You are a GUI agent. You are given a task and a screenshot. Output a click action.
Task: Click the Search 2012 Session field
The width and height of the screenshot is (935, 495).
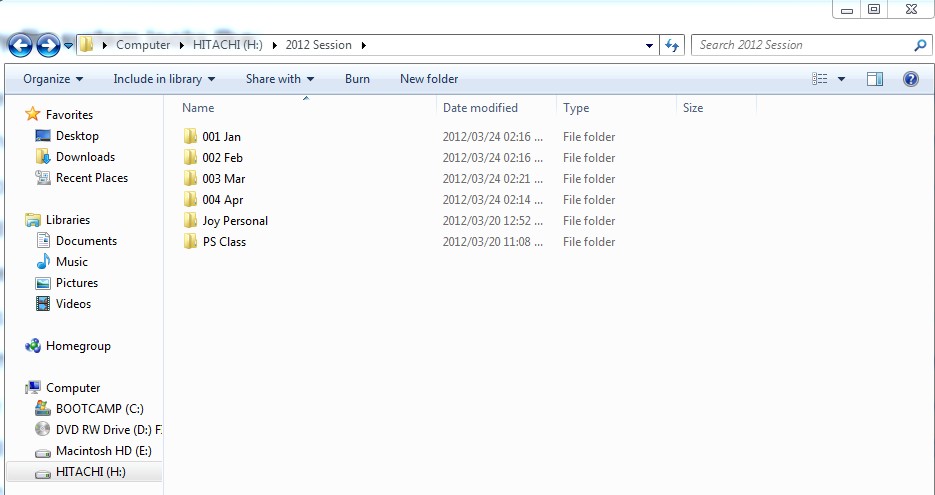click(801, 45)
